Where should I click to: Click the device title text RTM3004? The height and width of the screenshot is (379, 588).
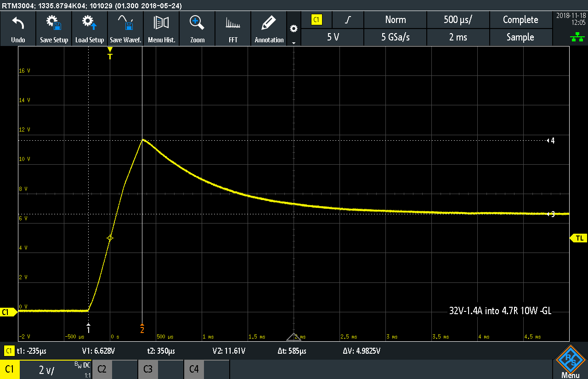click(x=91, y=6)
